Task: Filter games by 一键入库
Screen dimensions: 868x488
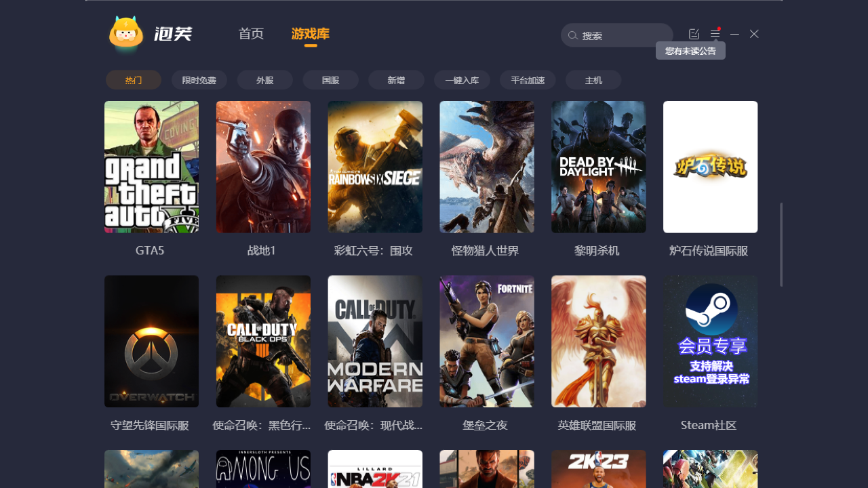Action: tap(462, 80)
